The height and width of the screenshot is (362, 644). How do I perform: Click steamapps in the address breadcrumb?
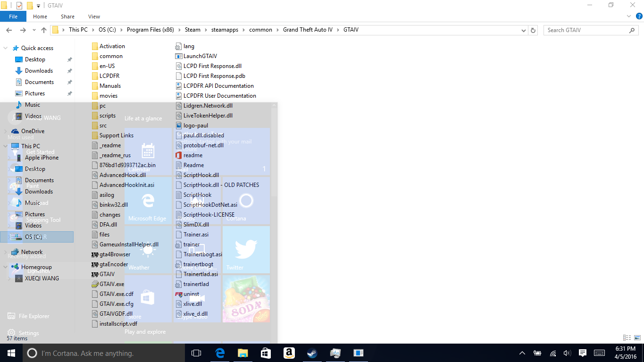tap(225, 30)
